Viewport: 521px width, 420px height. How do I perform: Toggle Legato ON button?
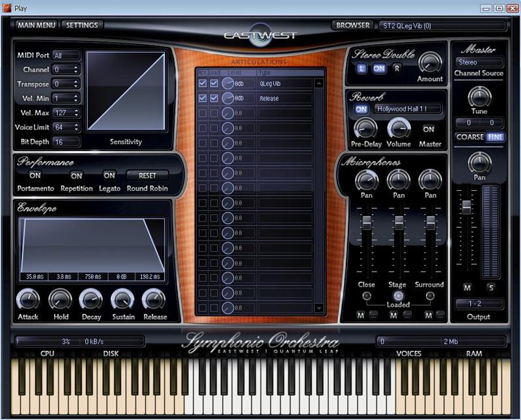(x=109, y=175)
